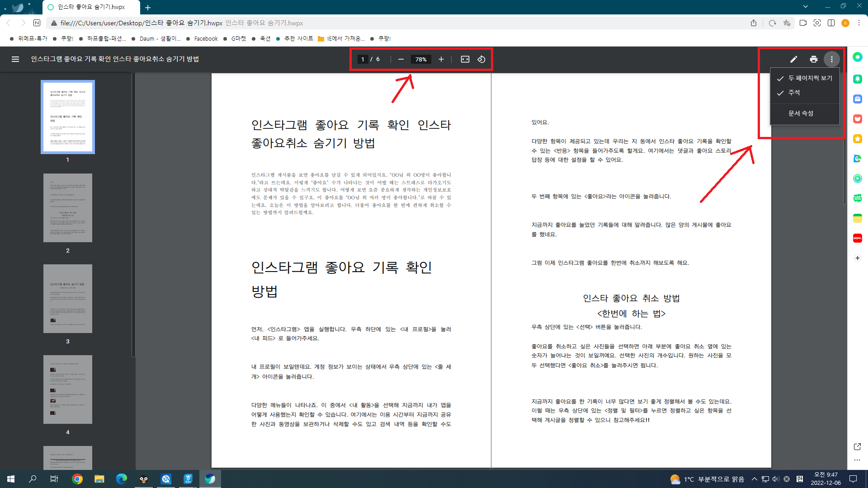Select the 인스타 좋아요 숨기기.hwpx tab
Image resolution: width=868 pixels, height=488 pixels.
[91, 7]
